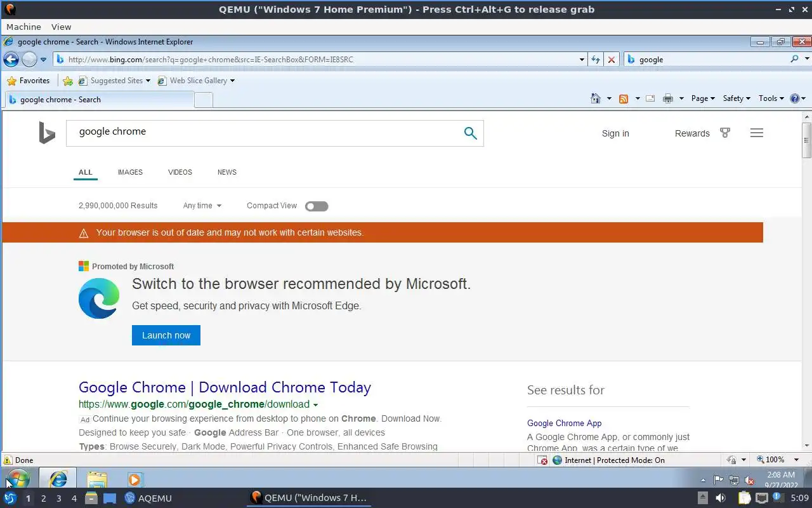Expand the Print options dropdown arrow

pyautogui.click(x=681, y=98)
